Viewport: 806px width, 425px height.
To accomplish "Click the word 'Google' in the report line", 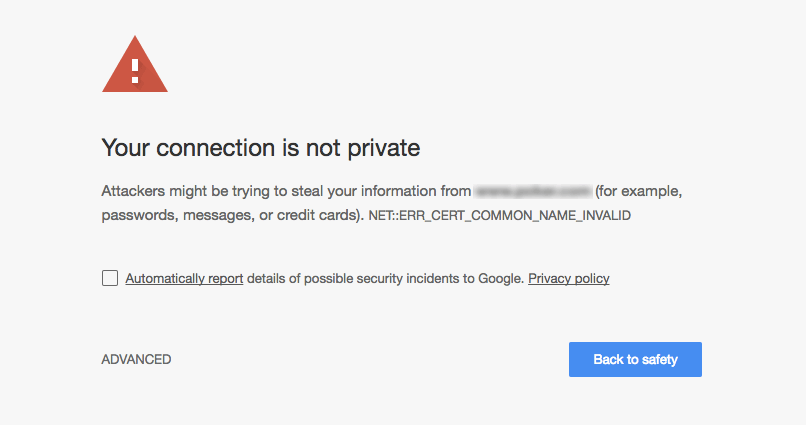I will (501, 279).
